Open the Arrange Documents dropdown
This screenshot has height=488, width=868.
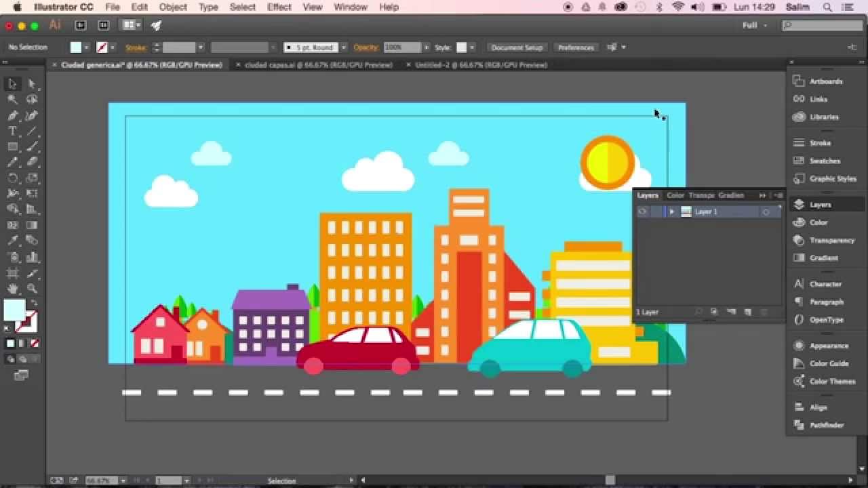coord(131,25)
